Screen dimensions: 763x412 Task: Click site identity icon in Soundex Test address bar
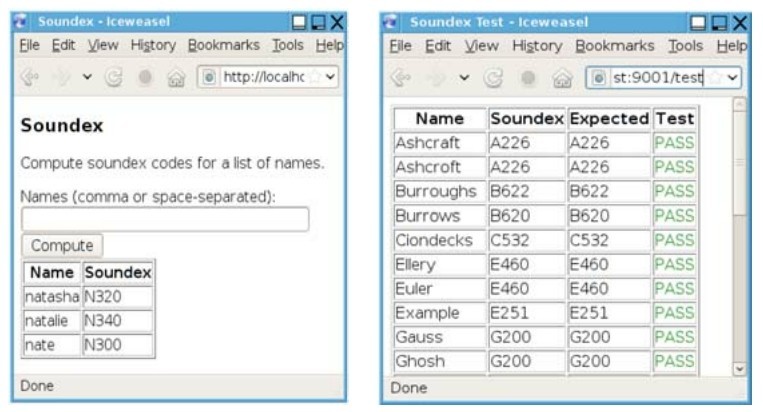[599, 78]
